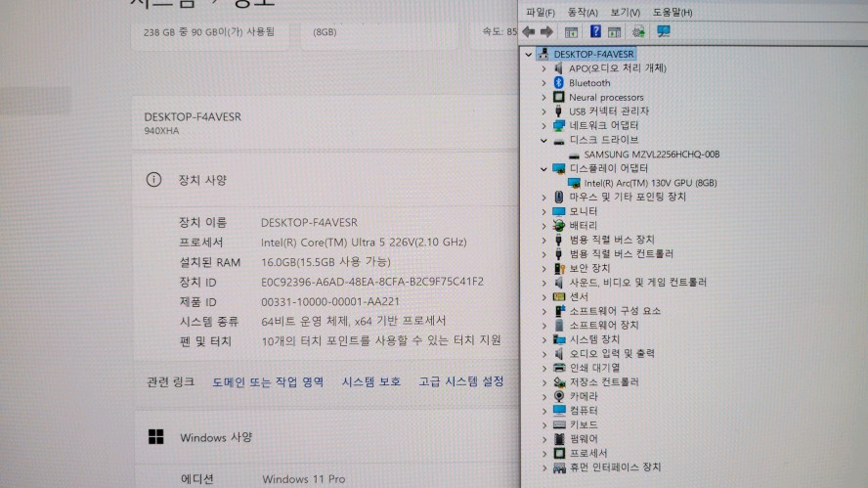Viewport: 868px width, 488px height.
Task: Click the 마우스 및 기타 포인팅 장치 mouse icon
Action: (558, 197)
